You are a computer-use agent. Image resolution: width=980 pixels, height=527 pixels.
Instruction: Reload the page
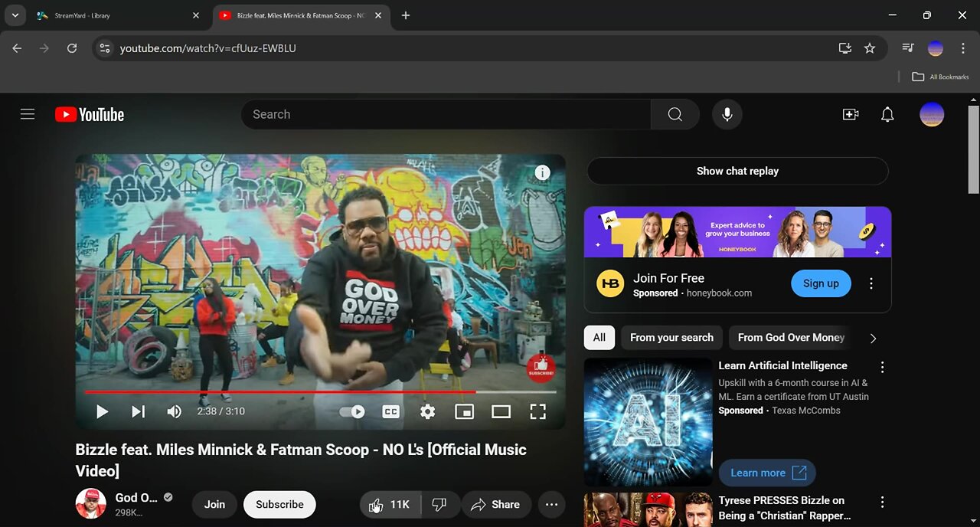click(x=72, y=48)
